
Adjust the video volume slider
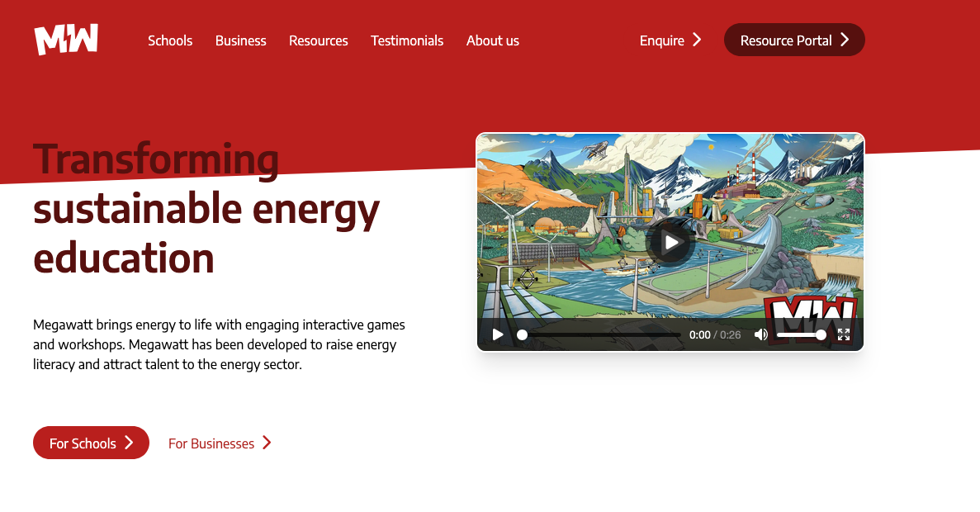[799, 334]
